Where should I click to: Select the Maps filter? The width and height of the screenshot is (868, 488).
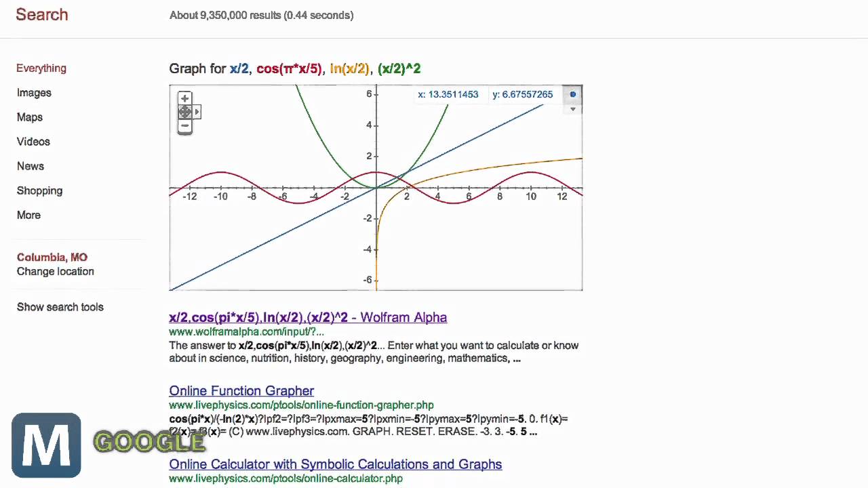click(30, 117)
